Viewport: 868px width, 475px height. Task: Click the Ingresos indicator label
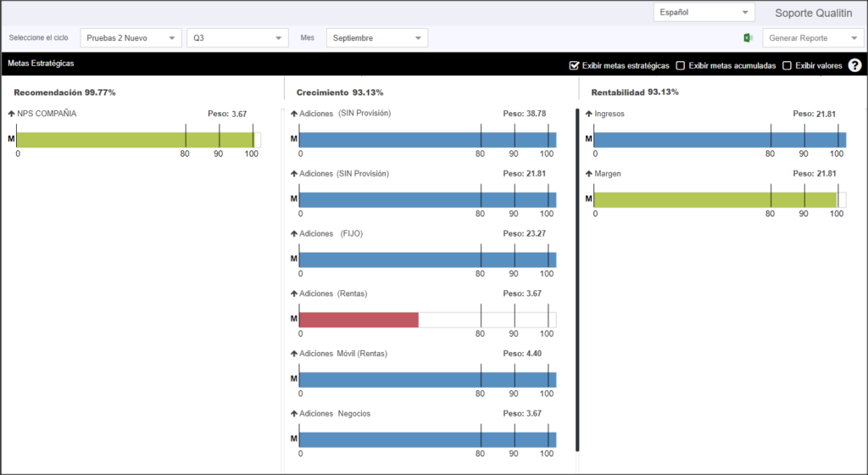[x=609, y=114]
